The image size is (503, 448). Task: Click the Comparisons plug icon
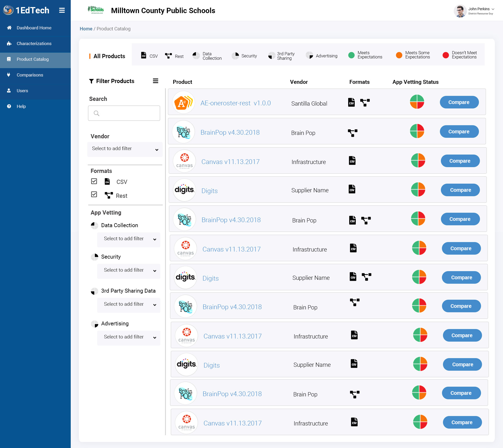9,75
